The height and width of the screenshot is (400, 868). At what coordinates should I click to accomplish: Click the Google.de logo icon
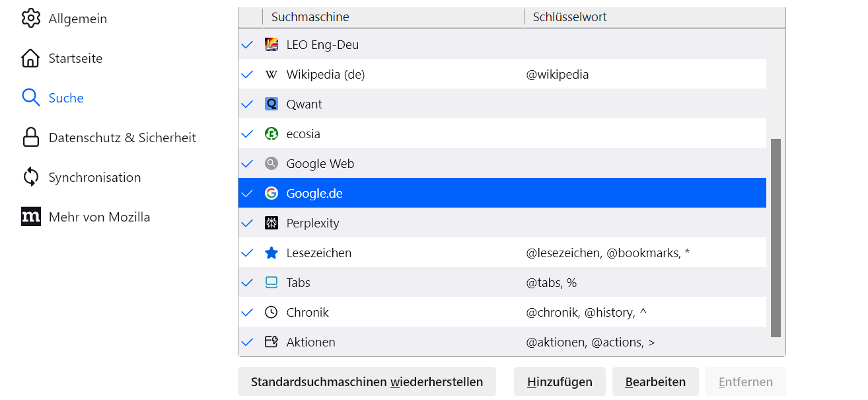click(x=271, y=194)
